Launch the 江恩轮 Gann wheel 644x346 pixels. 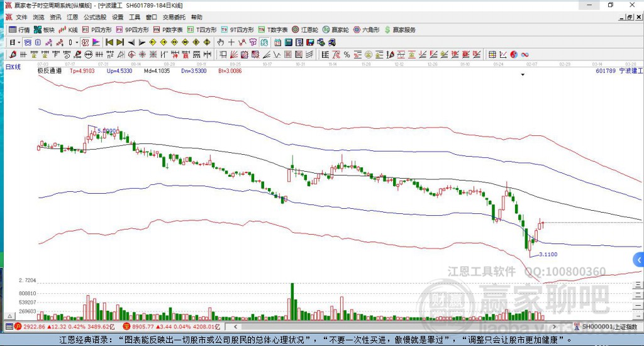tap(305, 30)
